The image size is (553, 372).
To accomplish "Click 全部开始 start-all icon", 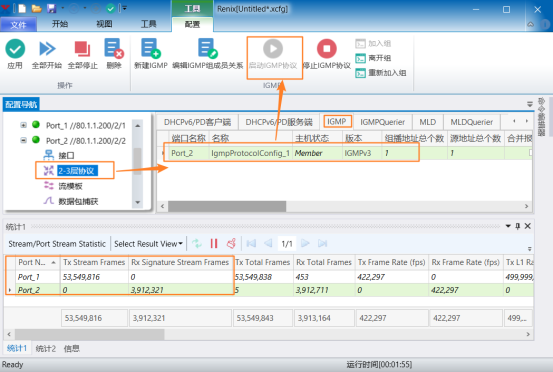I will click(x=47, y=49).
